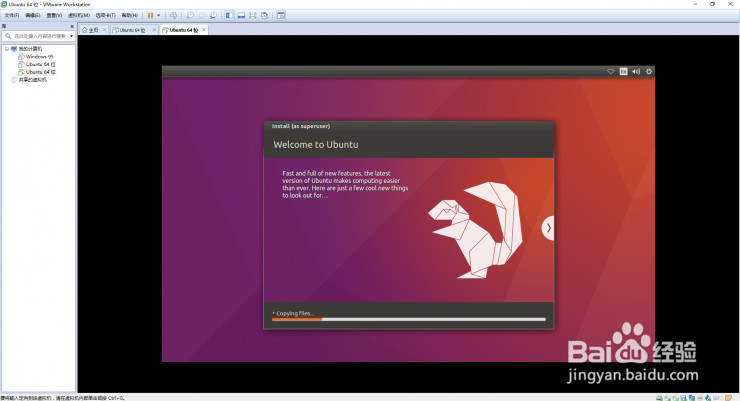The image size is (740, 401).
Task: Open Ubuntu system gear menu
Action: point(649,71)
